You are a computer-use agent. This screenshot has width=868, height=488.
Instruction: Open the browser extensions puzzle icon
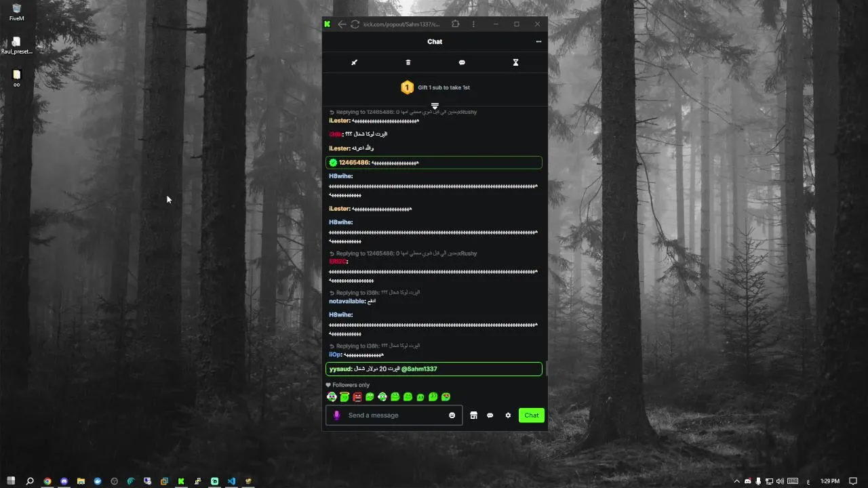tap(456, 24)
